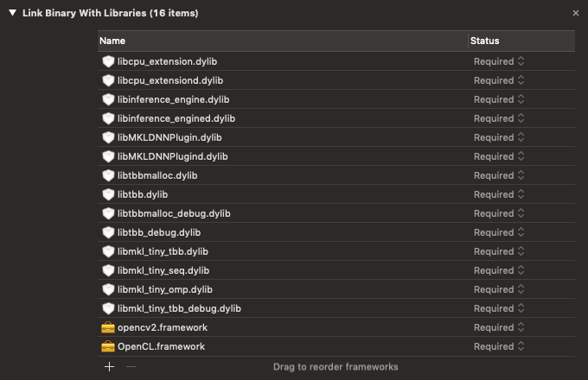Click the toolbox icon for OpenCL.framework
This screenshot has width=588, height=380.
click(x=108, y=346)
